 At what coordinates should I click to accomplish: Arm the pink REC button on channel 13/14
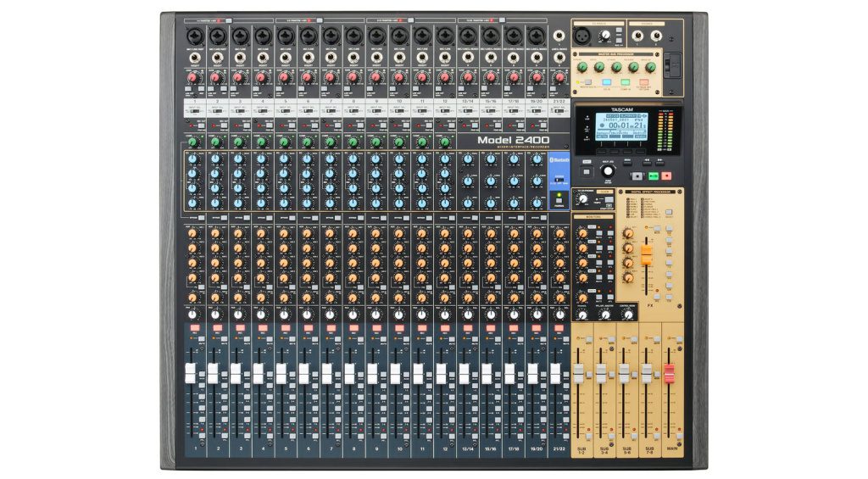point(468,328)
